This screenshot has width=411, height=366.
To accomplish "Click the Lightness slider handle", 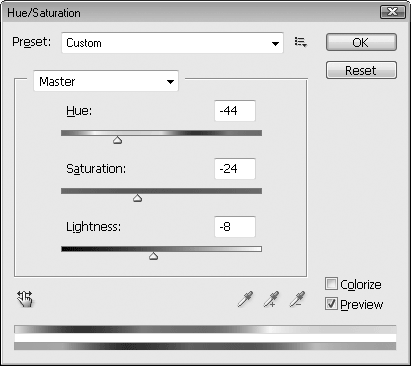I will (153, 256).
